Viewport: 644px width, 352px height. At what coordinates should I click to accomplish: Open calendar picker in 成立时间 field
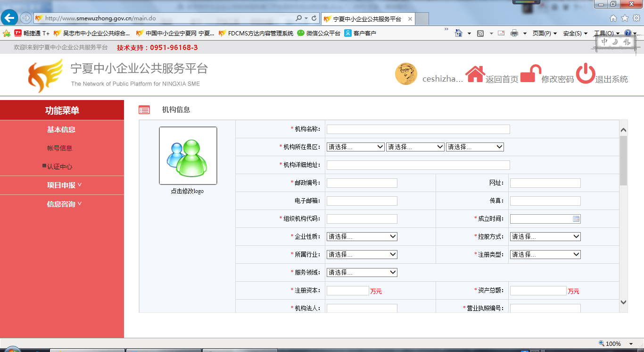coord(576,219)
